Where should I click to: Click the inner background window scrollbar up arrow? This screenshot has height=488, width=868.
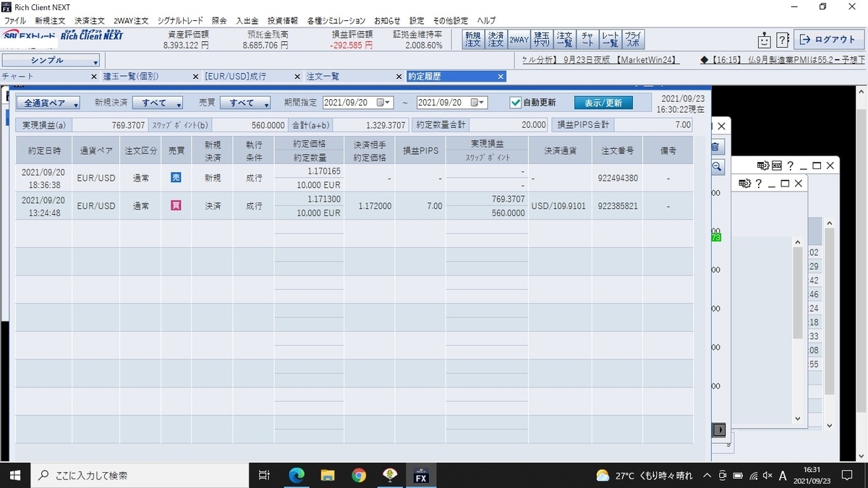[798, 242]
